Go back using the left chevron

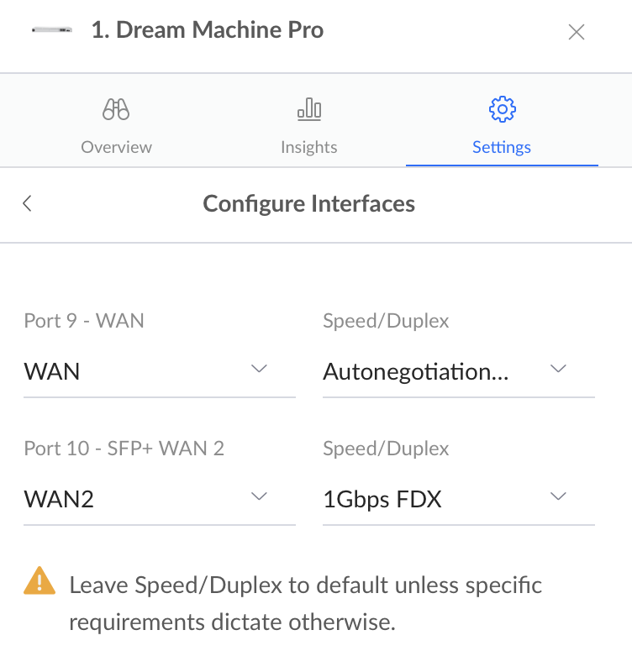click(28, 203)
